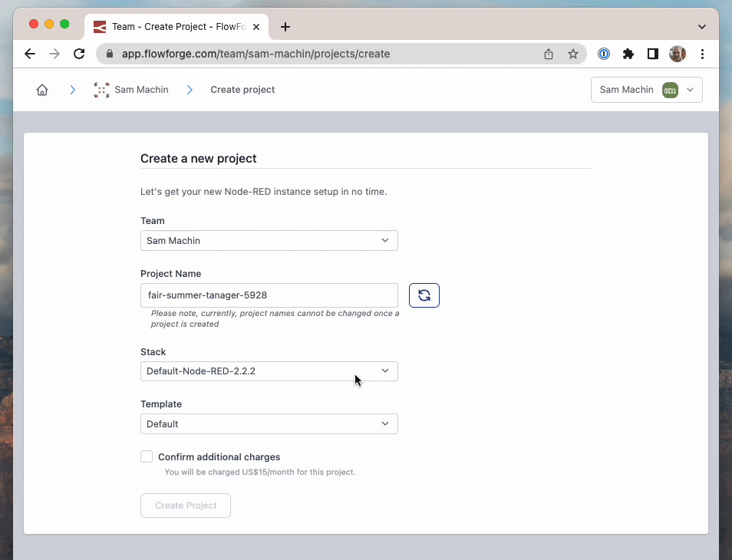Open the Stack dropdown
Image resolution: width=732 pixels, height=560 pixels.
(269, 371)
